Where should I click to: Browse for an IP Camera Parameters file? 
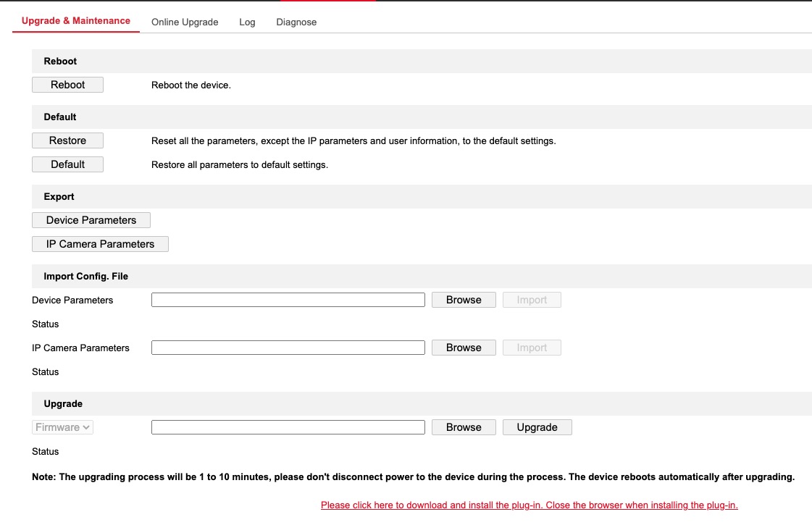tap(463, 348)
